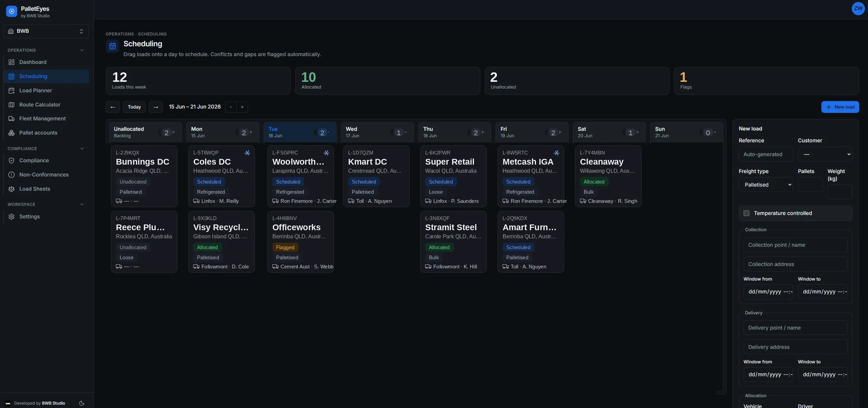Zoom in with the plus button

pos(242,107)
